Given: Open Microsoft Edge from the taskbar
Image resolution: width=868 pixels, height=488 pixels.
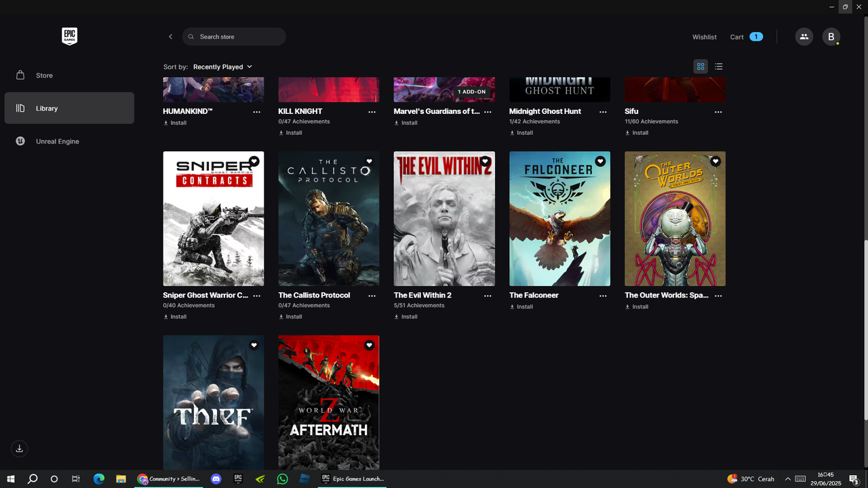Looking at the screenshot, I should pos(99,479).
